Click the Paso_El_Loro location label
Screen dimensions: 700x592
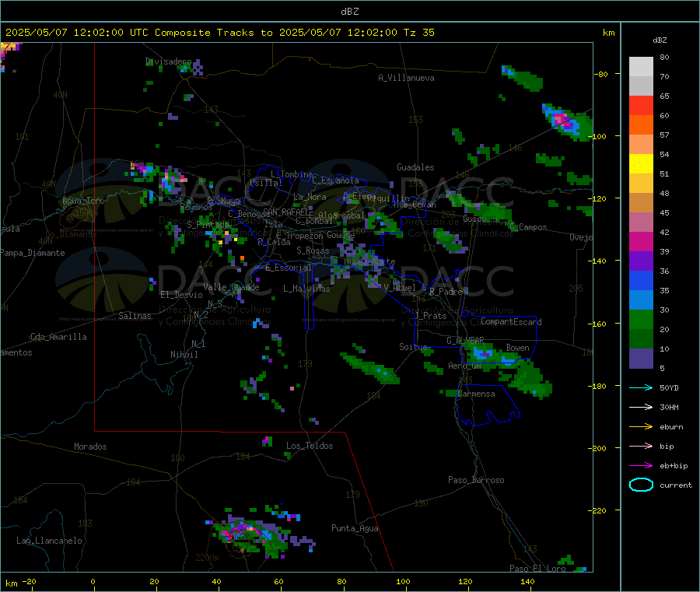(x=537, y=568)
